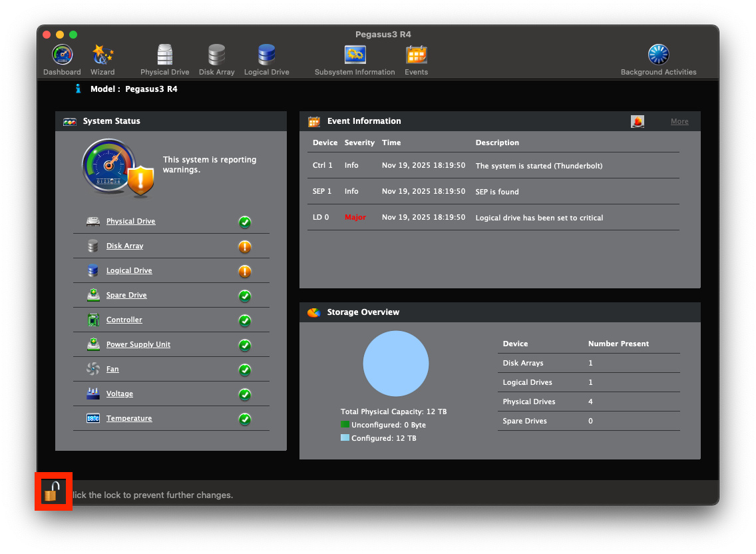Open the Disk Array status link
756x554 pixels.
point(125,246)
